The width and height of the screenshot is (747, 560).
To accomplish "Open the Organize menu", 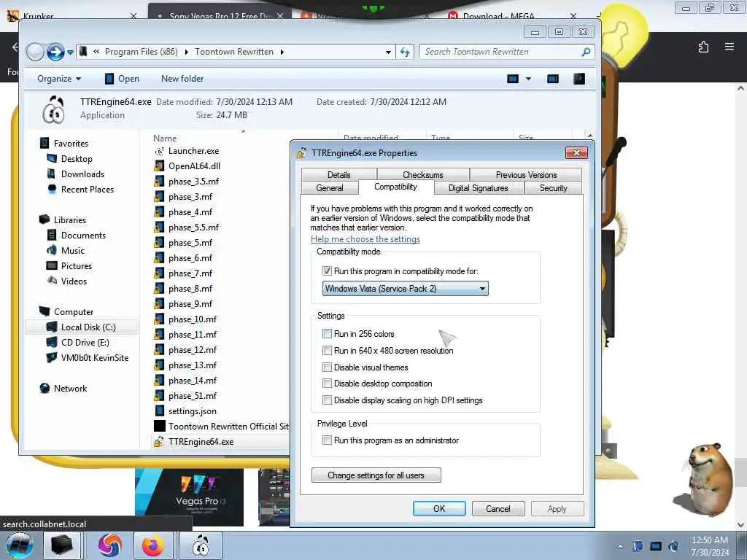I will [x=59, y=79].
